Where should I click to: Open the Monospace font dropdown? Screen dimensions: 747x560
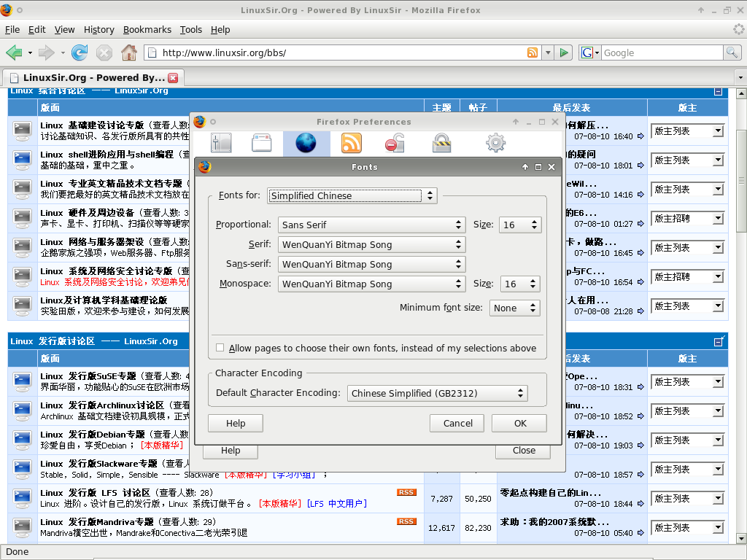371,284
